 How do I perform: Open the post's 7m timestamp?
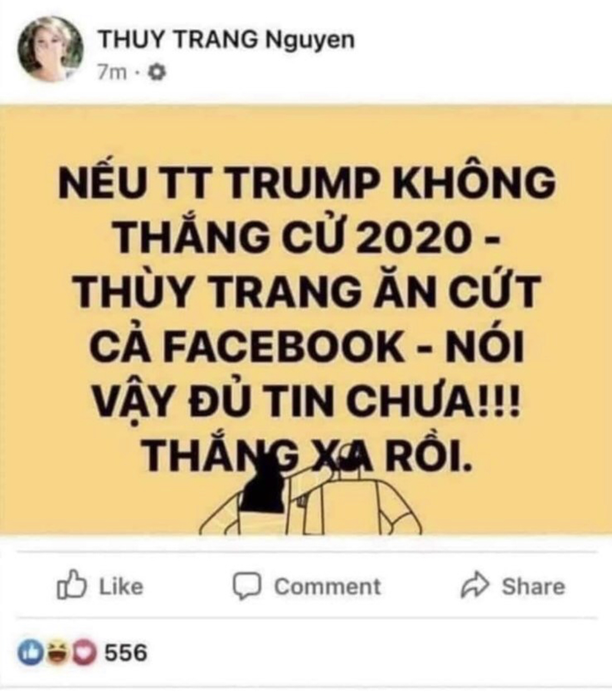(x=113, y=72)
